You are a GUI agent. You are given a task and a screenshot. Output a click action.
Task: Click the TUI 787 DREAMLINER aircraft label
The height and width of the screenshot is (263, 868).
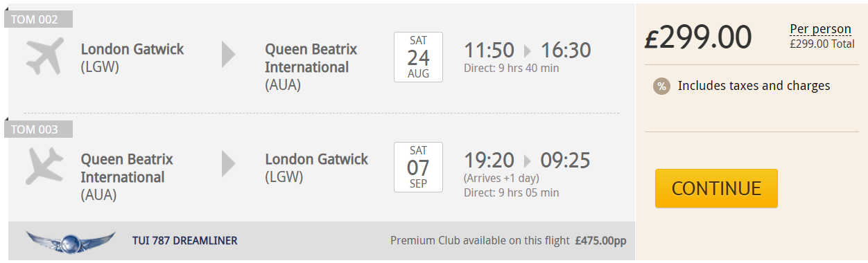click(184, 241)
